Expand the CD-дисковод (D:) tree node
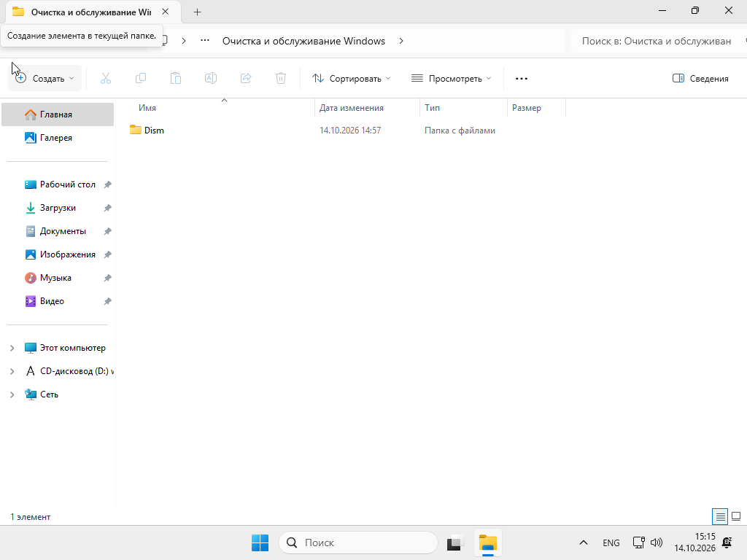 click(12, 371)
